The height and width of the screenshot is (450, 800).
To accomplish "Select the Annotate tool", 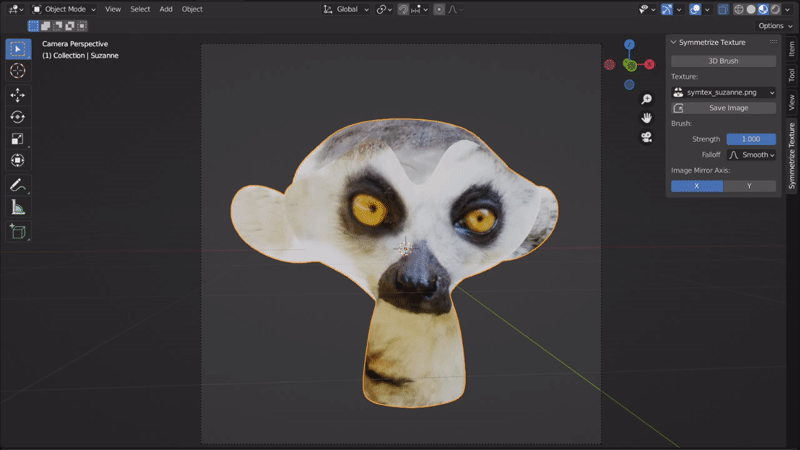I will point(18,185).
